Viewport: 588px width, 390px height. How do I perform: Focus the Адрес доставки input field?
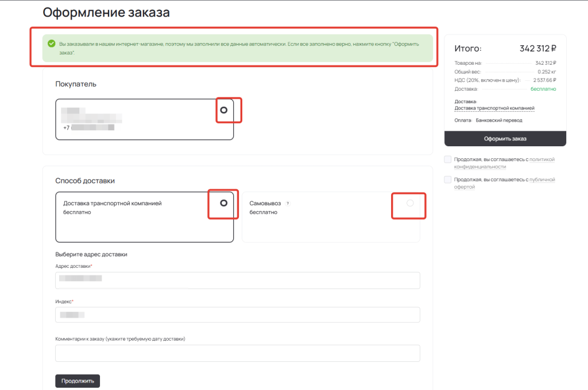(238, 280)
